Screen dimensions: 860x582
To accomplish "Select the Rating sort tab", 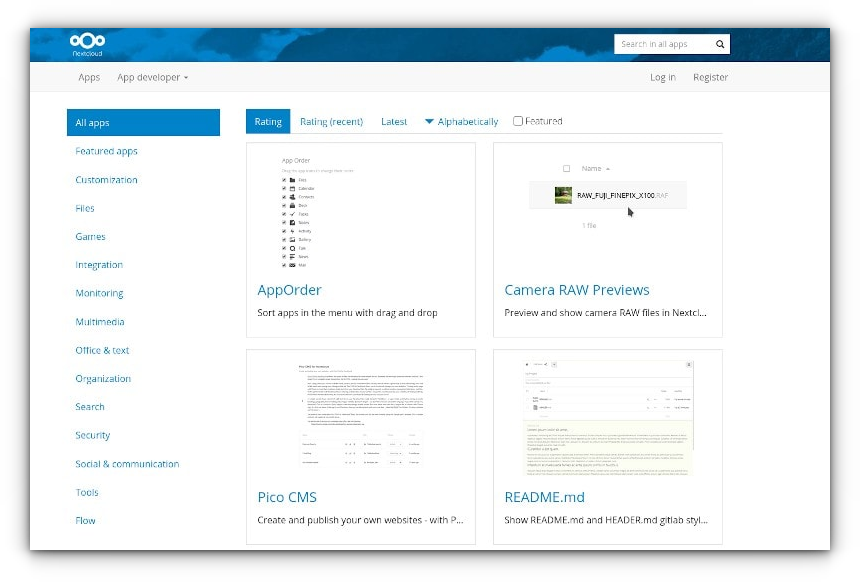I will coord(268,121).
